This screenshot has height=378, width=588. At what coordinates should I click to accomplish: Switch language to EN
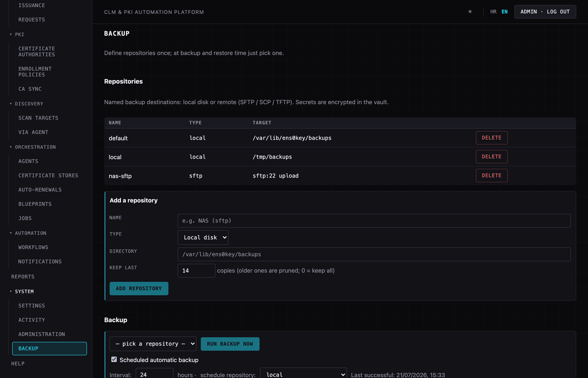coord(504,12)
